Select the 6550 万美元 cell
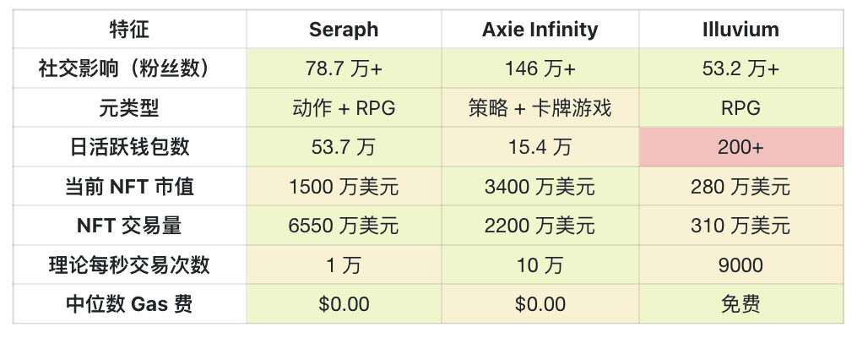Screen dimensions: 868x338 pyautogui.click(x=344, y=226)
